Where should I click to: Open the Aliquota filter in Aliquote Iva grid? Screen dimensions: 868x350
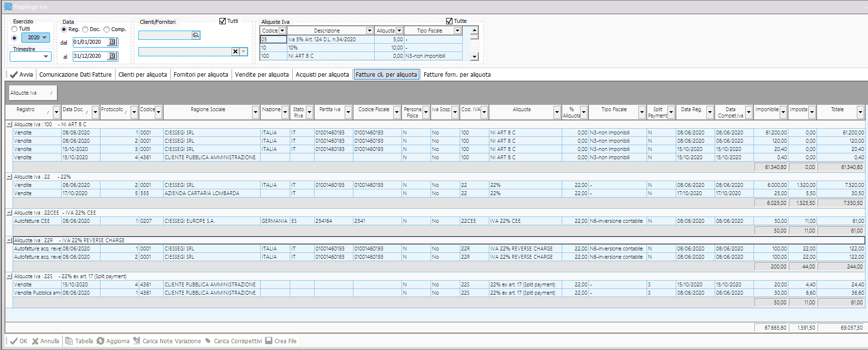399,31
